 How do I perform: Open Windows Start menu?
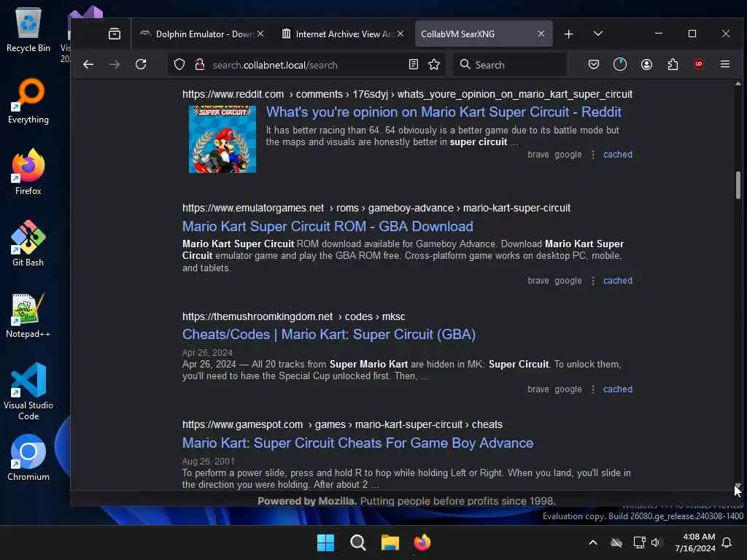click(326, 542)
